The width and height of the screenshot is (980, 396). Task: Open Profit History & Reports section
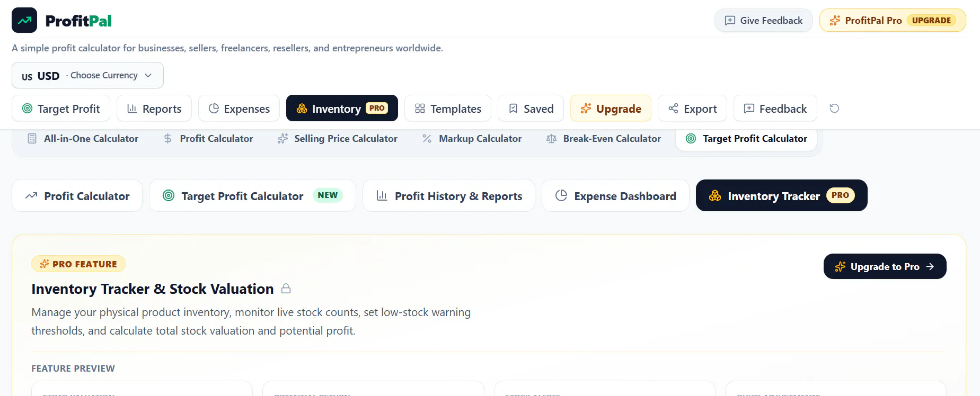pos(449,196)
